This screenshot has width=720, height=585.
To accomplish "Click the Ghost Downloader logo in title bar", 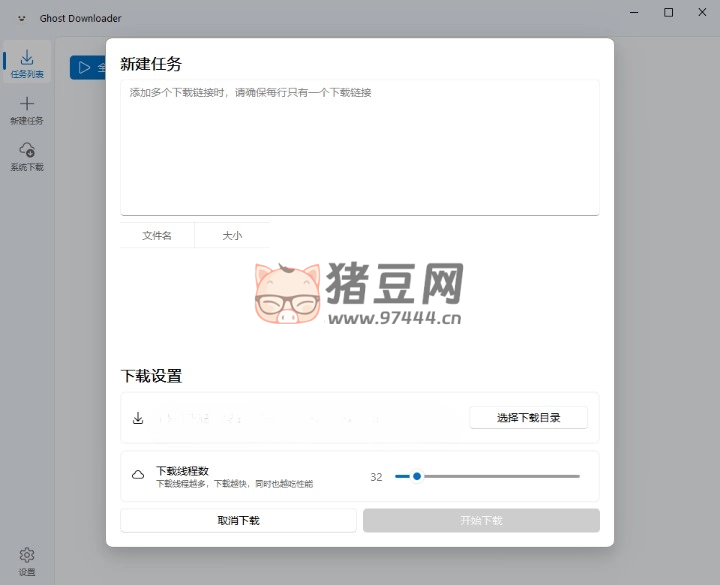I will coord(22,18).
